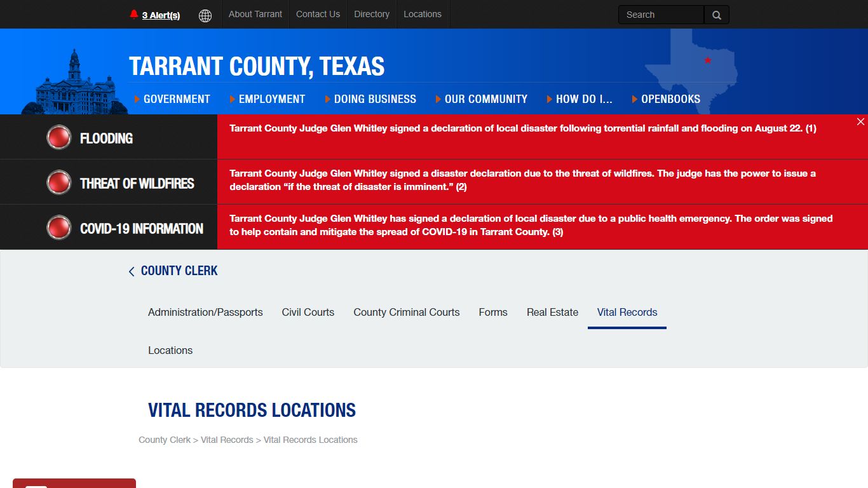Read the wildfire disaster declaration message

[x=522, y=180]
